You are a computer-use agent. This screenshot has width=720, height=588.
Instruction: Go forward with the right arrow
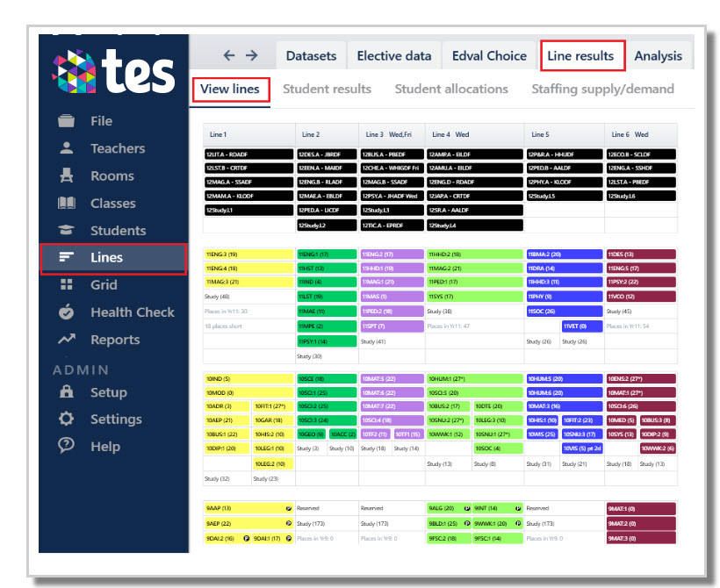coord(252,55)
